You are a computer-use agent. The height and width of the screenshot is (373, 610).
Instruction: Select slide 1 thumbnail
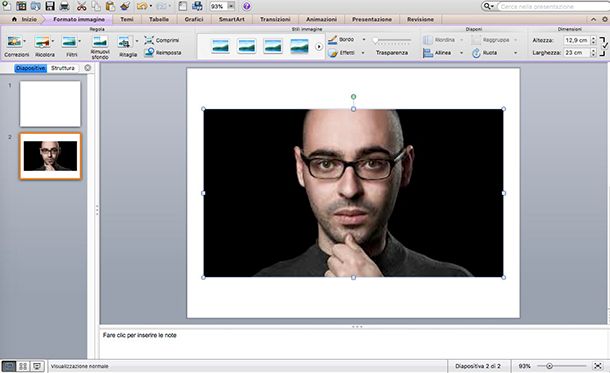click(x=50, y=104)
